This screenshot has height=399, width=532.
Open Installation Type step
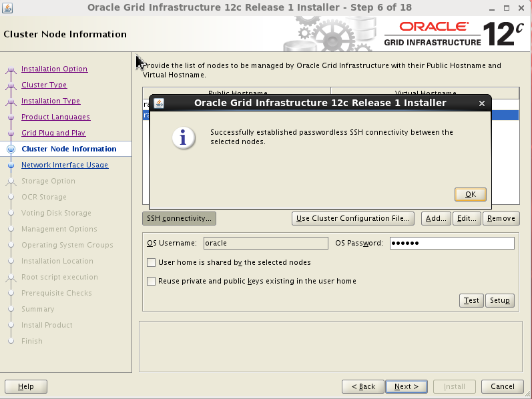(51, 101)
